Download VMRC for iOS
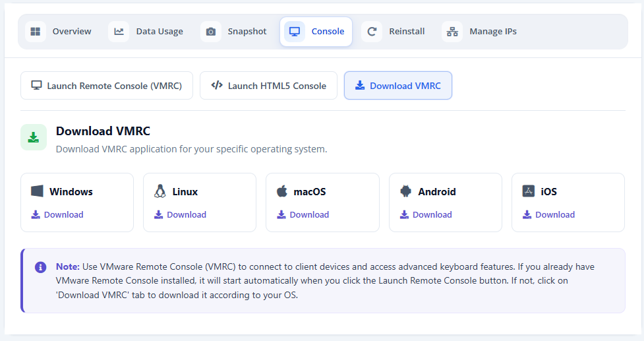 [548, 214]
